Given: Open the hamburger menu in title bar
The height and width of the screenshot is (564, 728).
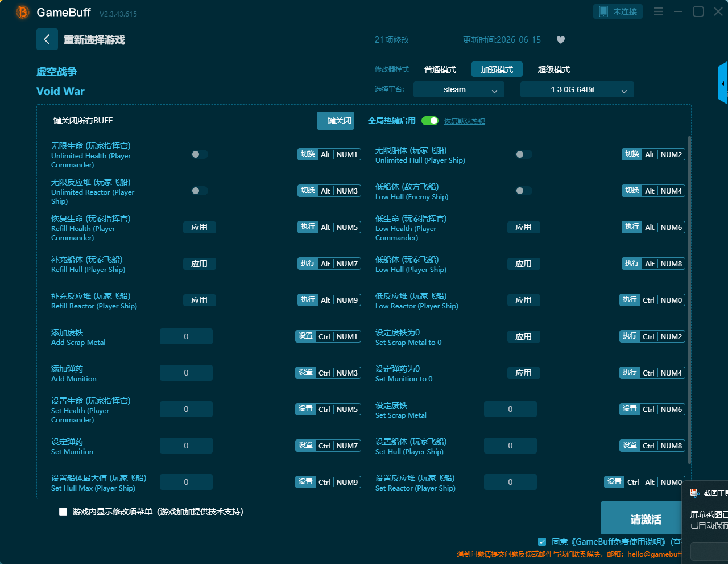Looking at the screenshot, I should click(x=658, y=11).
